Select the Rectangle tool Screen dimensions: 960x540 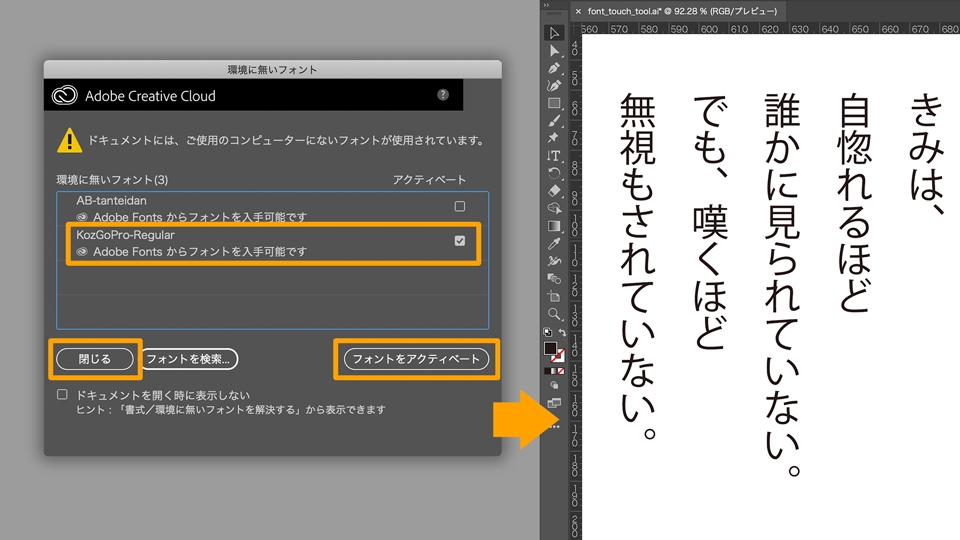coord(554,103)
